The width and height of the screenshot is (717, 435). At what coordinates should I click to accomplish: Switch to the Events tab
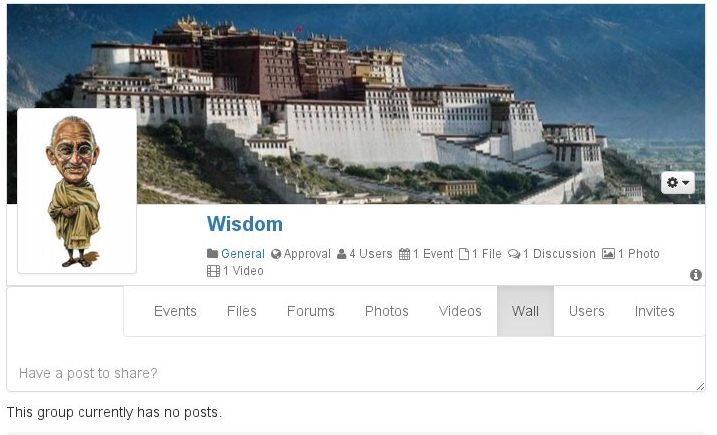(175, 311)
